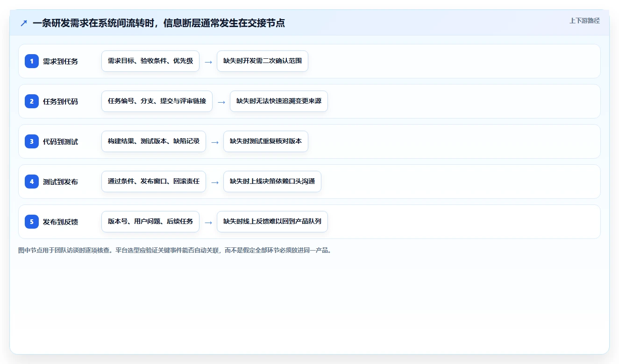Click the 版本号、用户问题、后续任务 box
Viewport: 619px width, 364px height.
150,222
